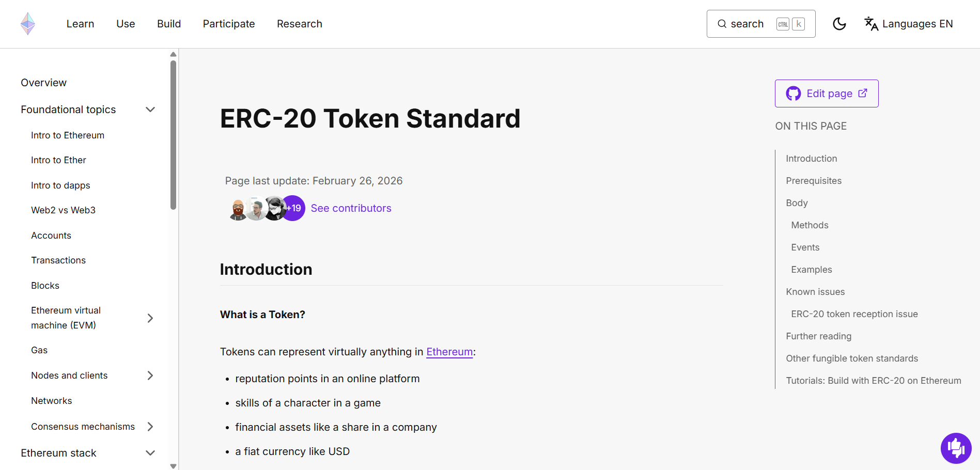980x470 pixels.
Task: Collapse the Foundational topics section
Action: pos(150,109)
